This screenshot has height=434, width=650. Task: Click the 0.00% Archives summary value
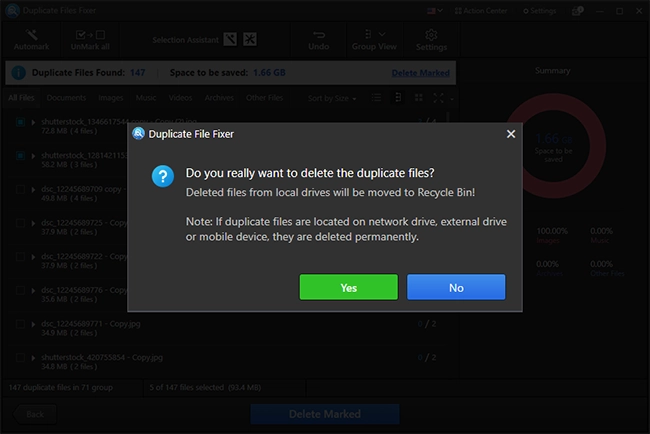click(x=547, y=264)
